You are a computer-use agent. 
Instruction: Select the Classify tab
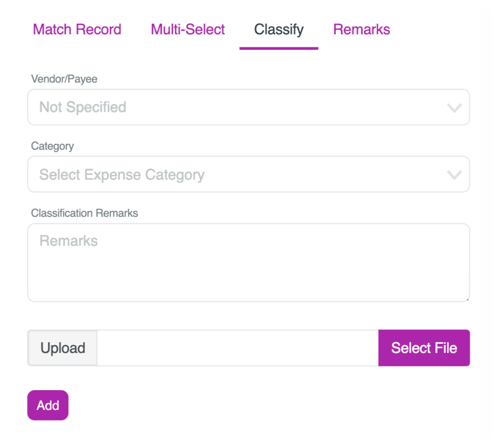pyautogui.click(x=278, y=29)
